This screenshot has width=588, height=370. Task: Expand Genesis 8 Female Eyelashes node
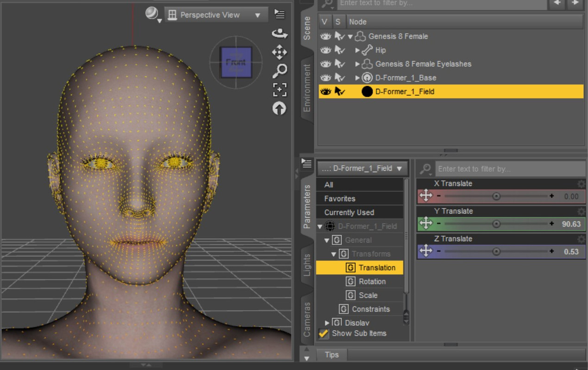tap(357, 64)
